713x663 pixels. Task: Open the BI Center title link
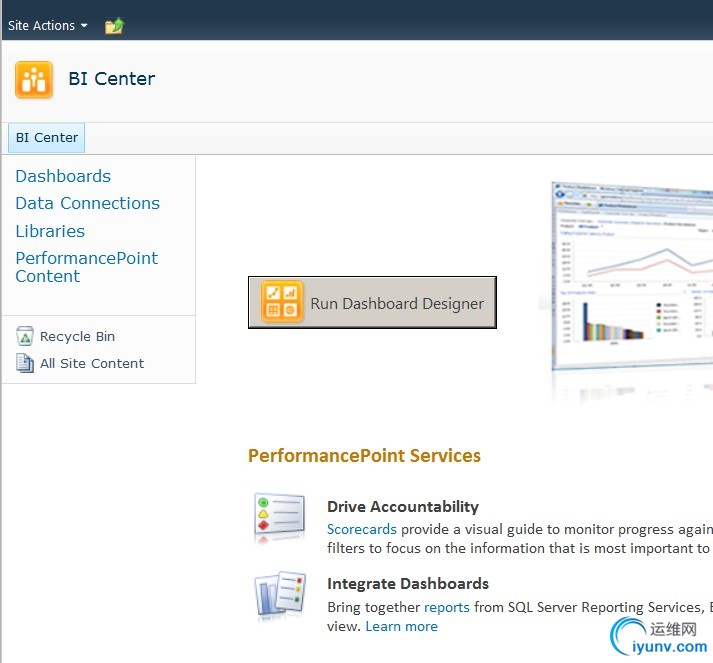(x=111, y=79)
